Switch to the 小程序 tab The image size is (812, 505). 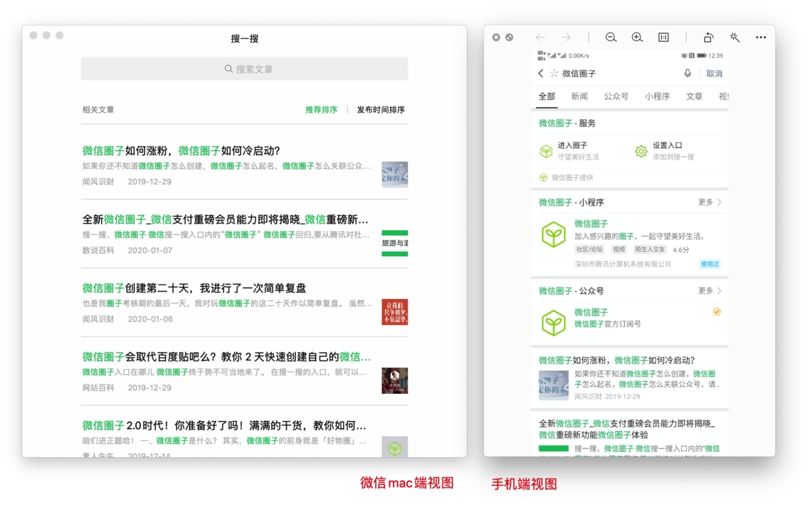pyautogui.click(x=657, y=97)
